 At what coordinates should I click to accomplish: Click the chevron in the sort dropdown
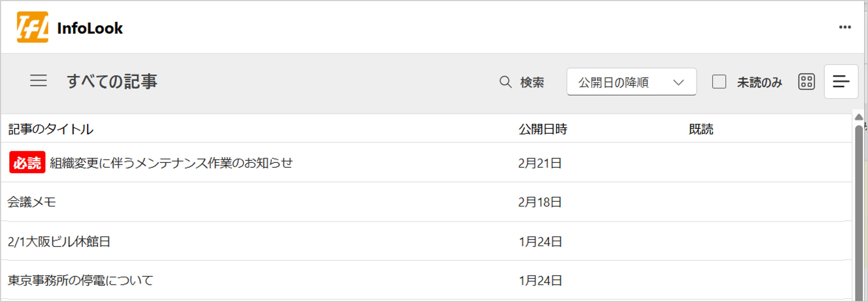(678, 82)
